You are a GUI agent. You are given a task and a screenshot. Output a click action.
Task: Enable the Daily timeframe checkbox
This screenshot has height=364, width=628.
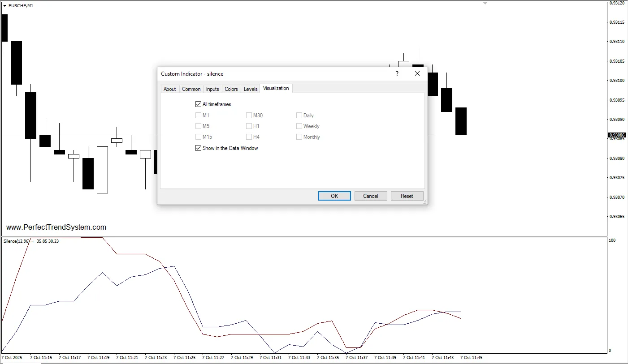[x=299, y=116]
